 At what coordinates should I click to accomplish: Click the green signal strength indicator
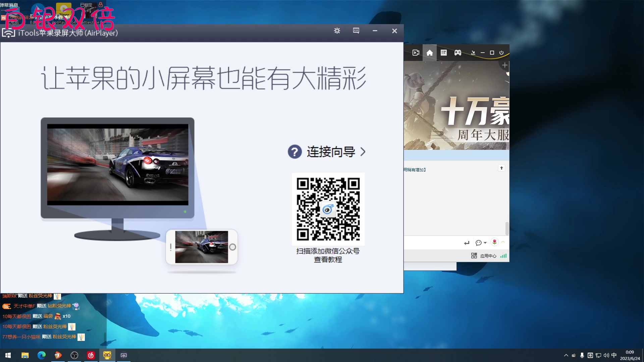click(x=503, y=256)
